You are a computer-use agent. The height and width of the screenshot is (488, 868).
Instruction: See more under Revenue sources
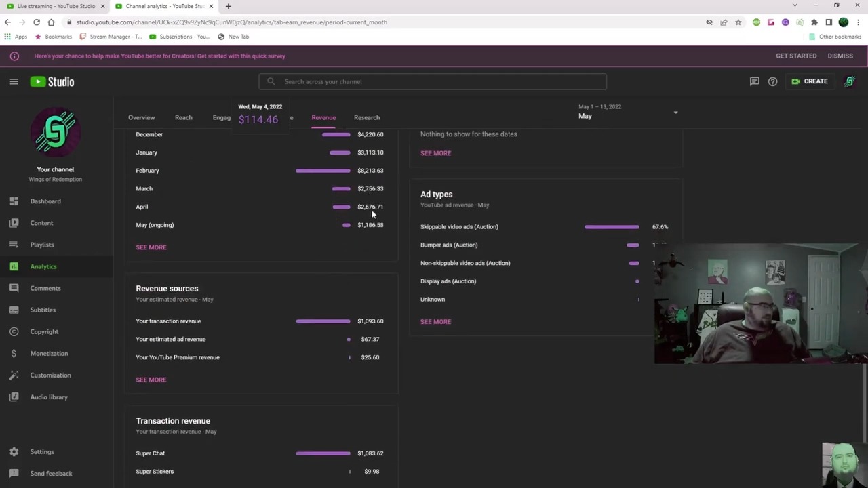tap(151, 380)
